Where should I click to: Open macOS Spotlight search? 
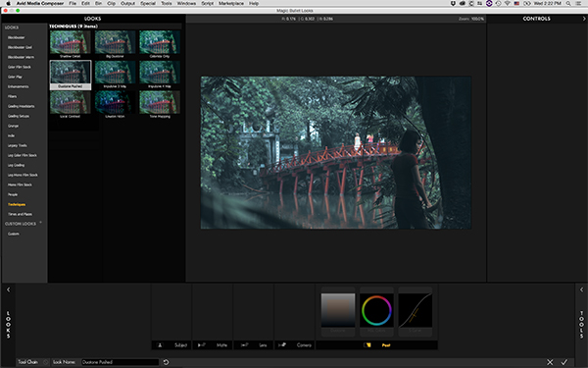click(568, 3)
